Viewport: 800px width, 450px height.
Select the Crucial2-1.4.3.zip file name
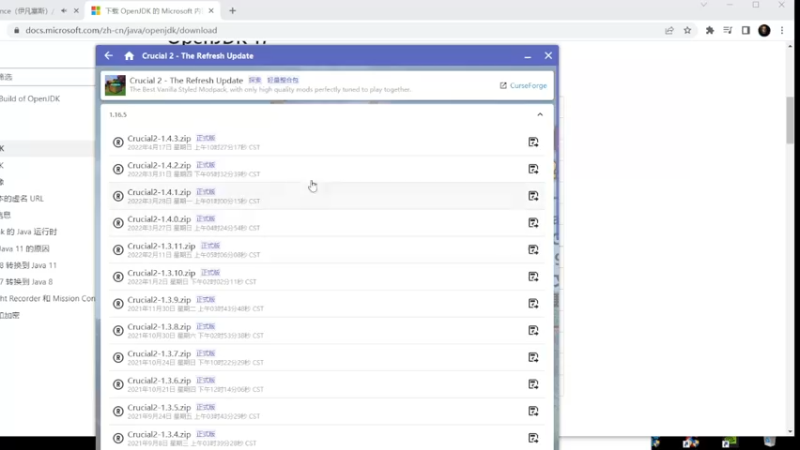tap(159, 138)
